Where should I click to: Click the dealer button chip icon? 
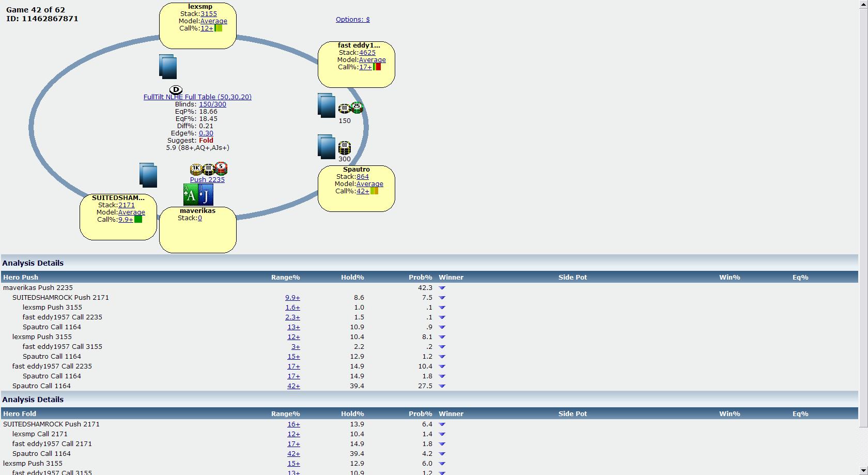[x=176, y=90]
